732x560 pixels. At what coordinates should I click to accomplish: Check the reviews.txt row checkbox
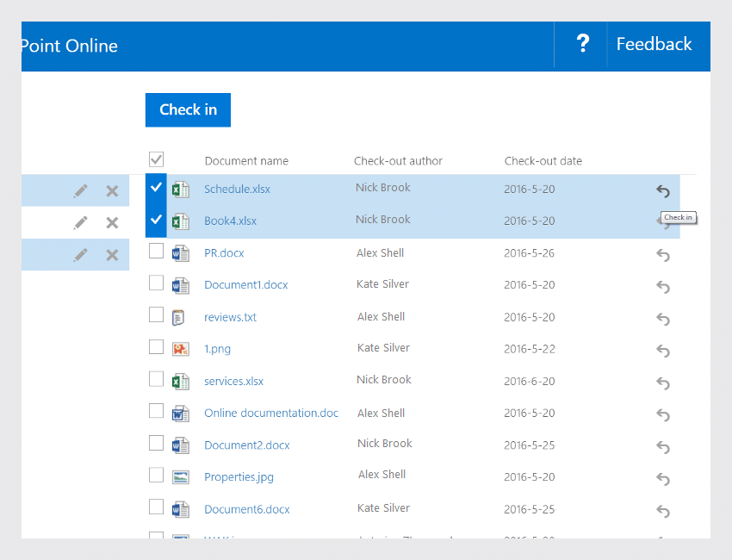click(157, 314)
